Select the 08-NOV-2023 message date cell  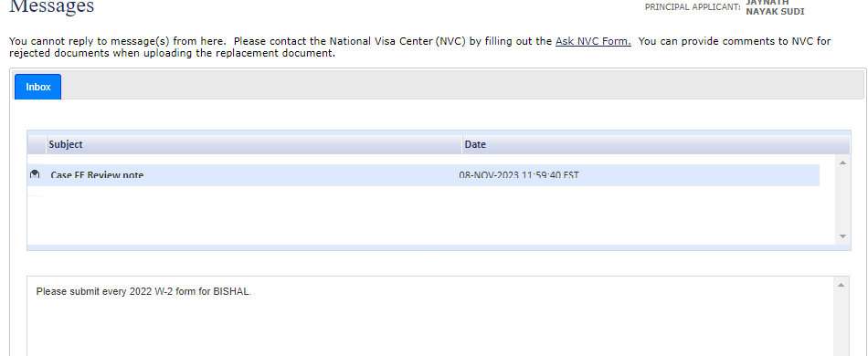click(x=519, y=175)
